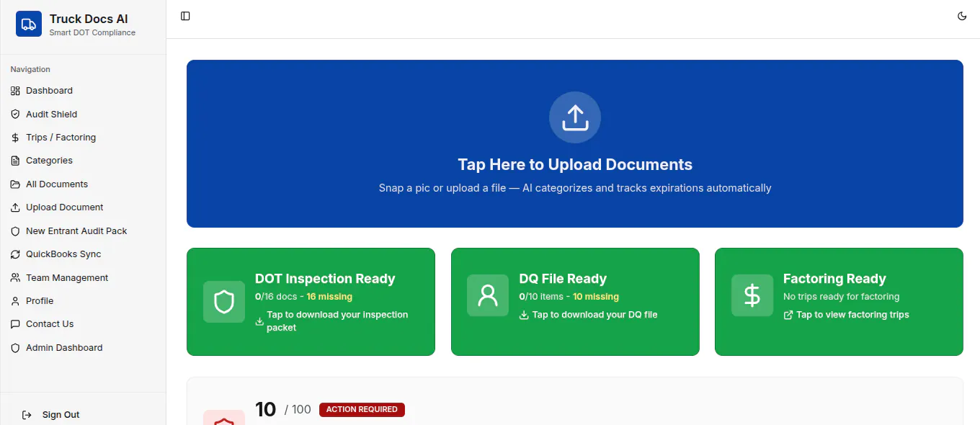
Task: Click 'No trips ready for factoring' text
Action: (841, 297)
